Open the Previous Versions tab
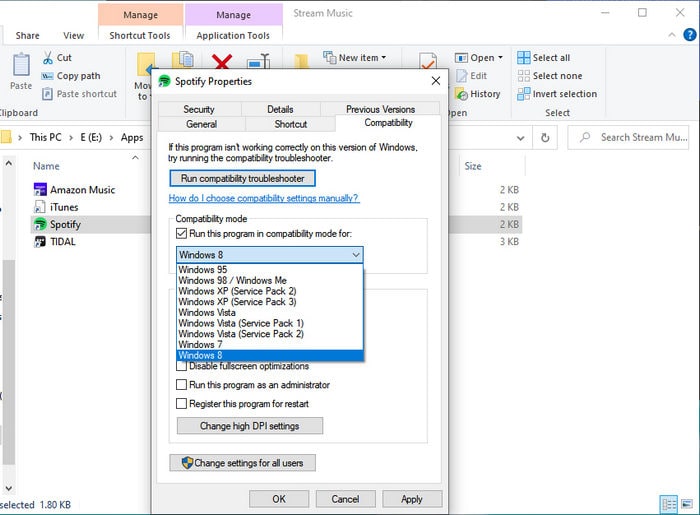700x515 pixels. (380, 109)
